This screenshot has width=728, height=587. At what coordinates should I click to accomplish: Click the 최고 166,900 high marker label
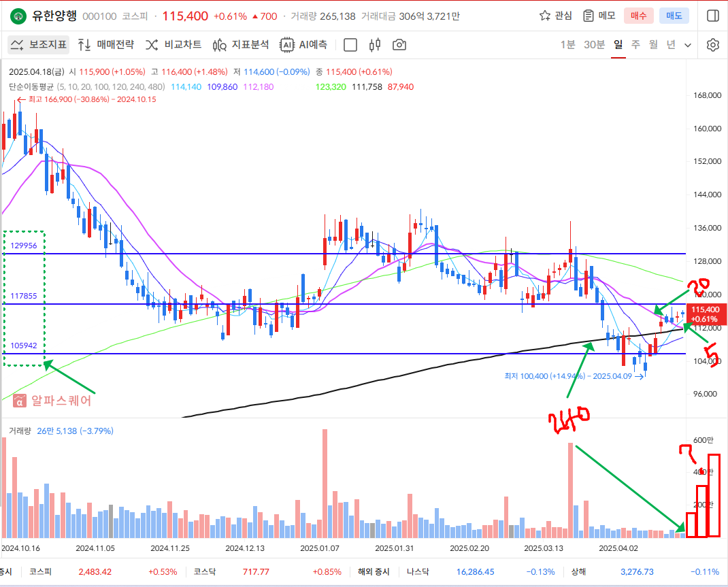click(86, 99)
